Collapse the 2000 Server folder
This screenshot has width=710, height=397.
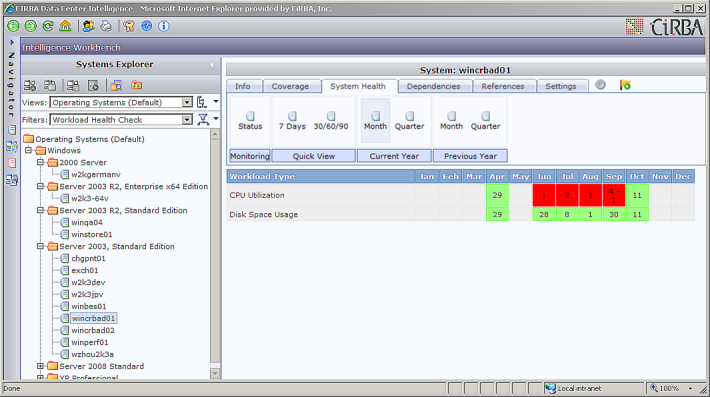click(x=40, y=162)
